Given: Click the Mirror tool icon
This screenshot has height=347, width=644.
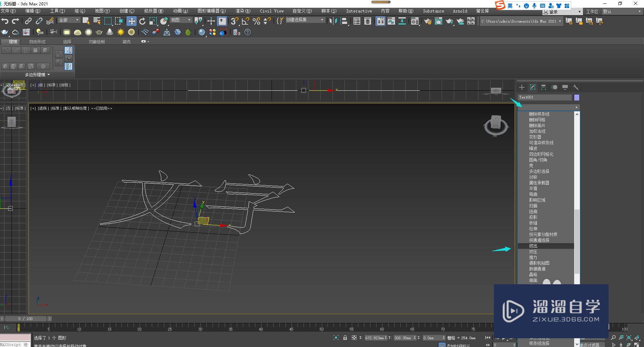Looking at the screenshot, I should [333, 21].
